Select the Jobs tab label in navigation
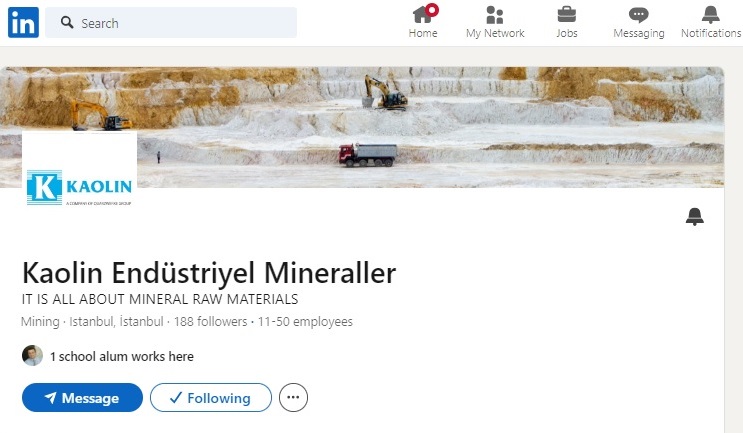This screenshot has width=743, height=433. pyautogui.click(x=567, y=33)
